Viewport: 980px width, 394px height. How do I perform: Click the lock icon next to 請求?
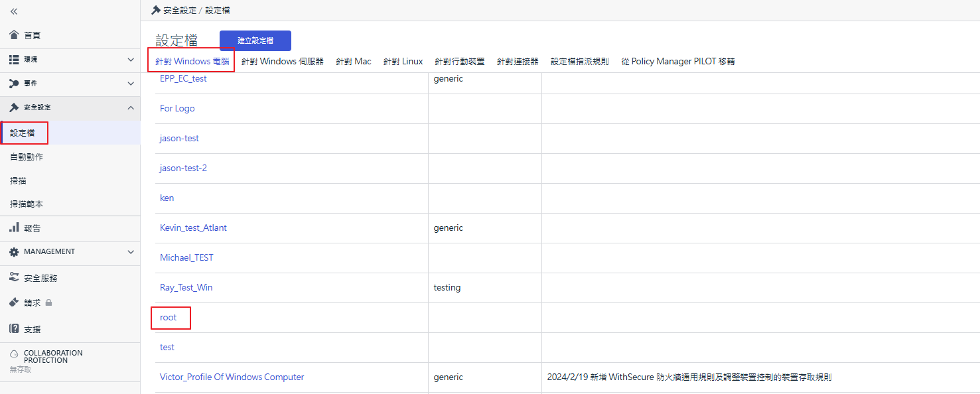(48, 302)
